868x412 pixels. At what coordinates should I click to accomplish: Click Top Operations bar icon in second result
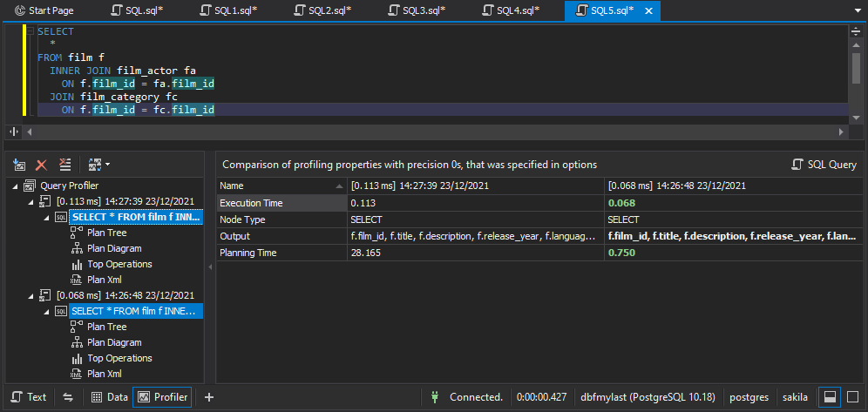point(77,358)
